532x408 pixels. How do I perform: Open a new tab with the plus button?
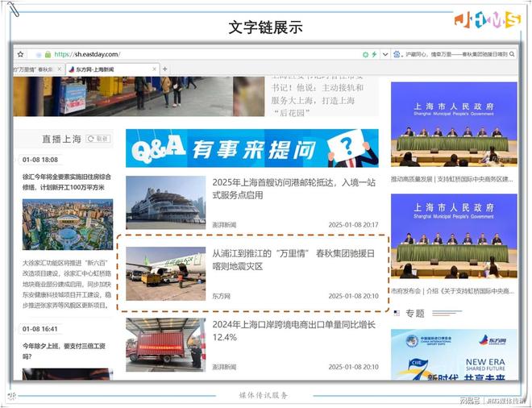click(x=165, y=69)
